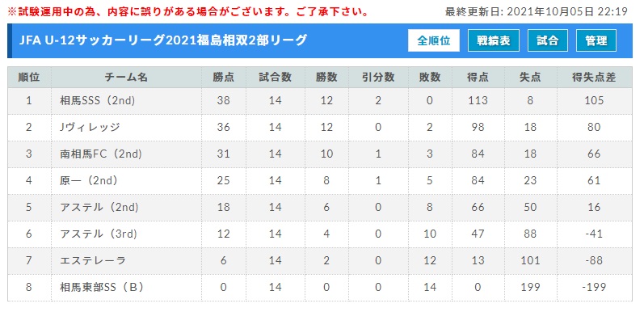
Task: Click the 得失点差 column header
Action: click(594, 78)
